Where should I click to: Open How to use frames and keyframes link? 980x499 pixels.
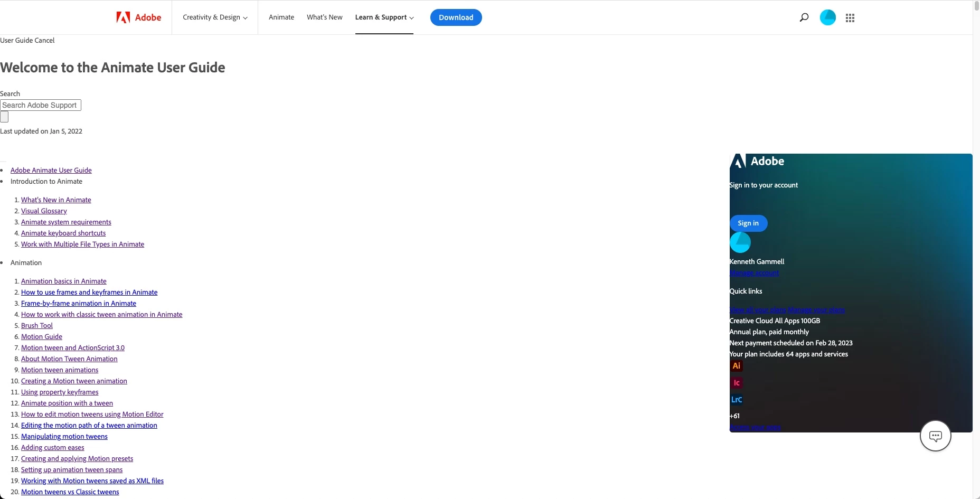(x=89, y=292)
